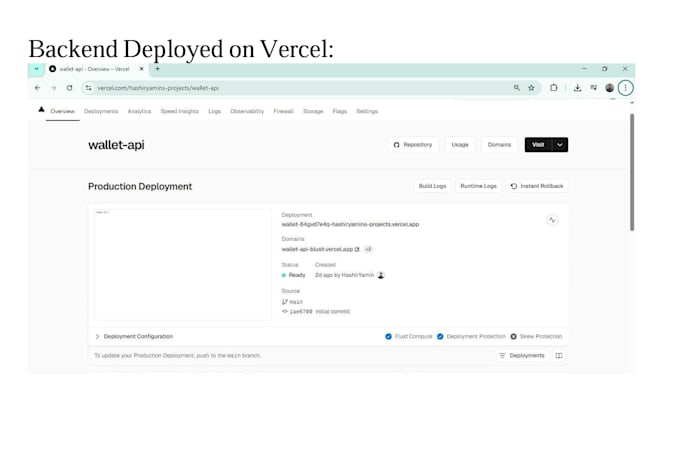680x473 pixels.
Task: Click the Domains button
Action: click(x=500, y=145)
